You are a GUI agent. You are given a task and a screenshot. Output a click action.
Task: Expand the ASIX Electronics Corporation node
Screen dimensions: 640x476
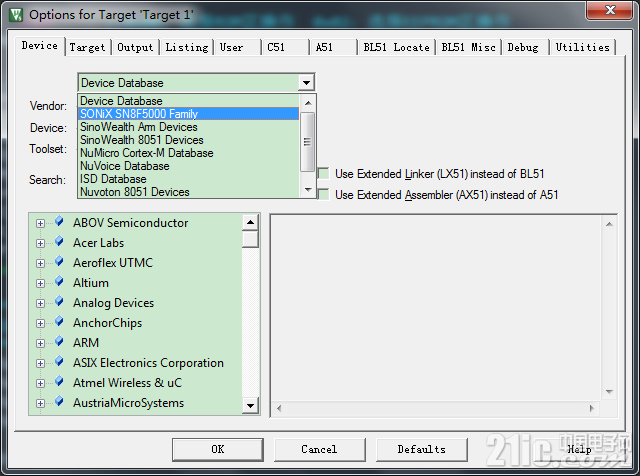(x=40, y=363)
